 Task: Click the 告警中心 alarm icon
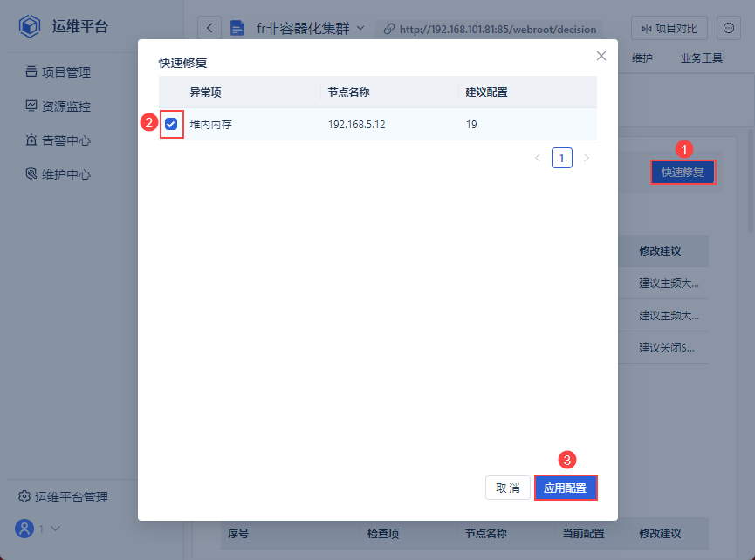31,140
